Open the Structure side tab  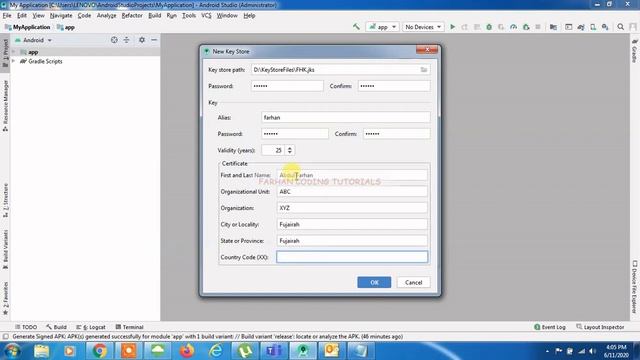coord(5,200)
